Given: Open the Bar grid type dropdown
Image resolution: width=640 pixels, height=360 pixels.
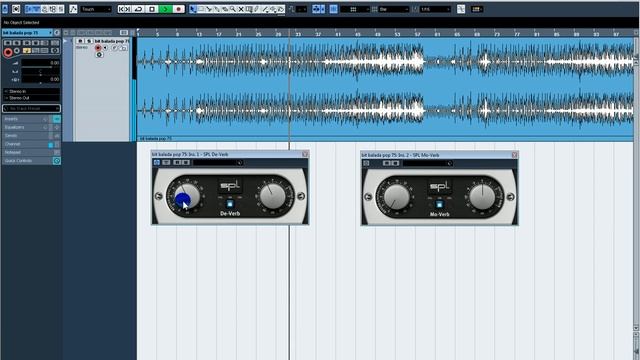Looking at the screenshot, I should coord(394,9).
